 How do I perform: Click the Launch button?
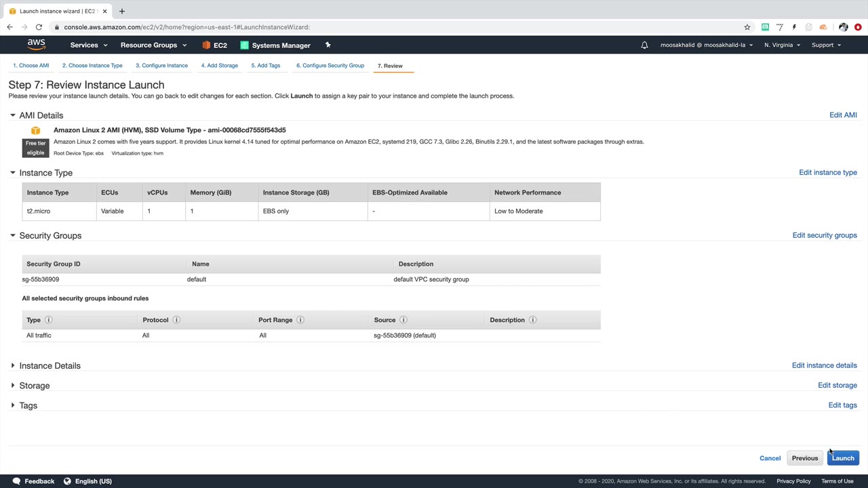coord(843,458)
